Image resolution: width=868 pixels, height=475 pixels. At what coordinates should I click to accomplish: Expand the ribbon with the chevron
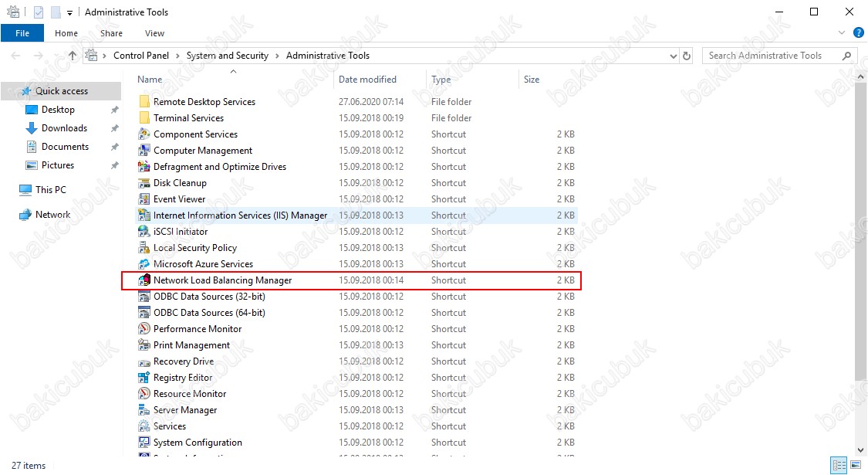coord(842,33)
